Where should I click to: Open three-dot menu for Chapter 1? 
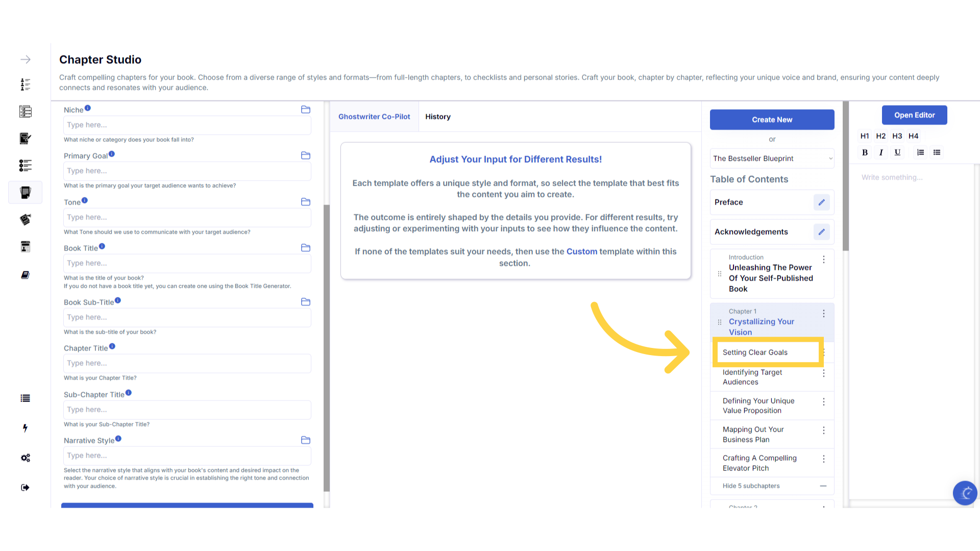(823, 314)
